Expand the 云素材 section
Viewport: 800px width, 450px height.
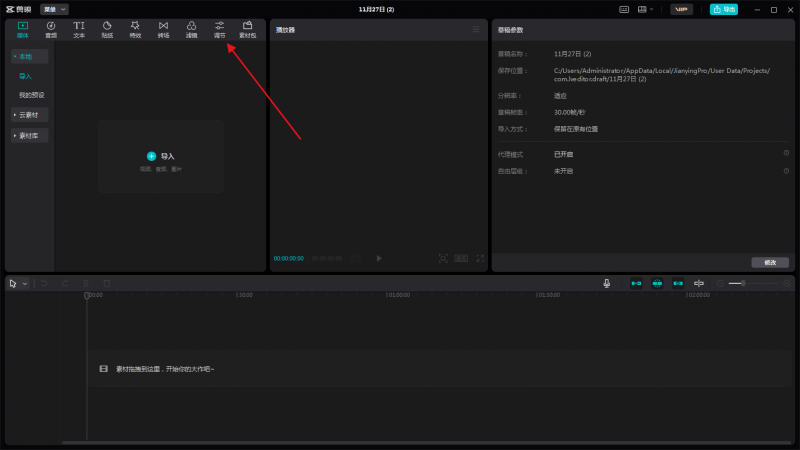pos(30,115)
